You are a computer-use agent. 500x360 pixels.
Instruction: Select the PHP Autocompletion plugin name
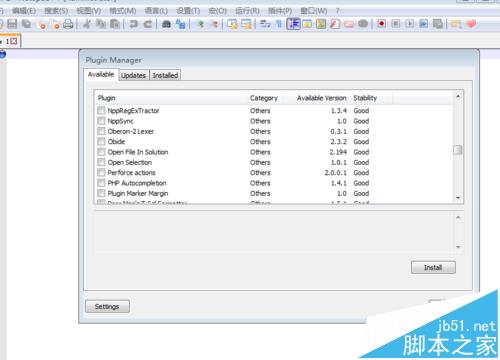click(x=137, y=183)
